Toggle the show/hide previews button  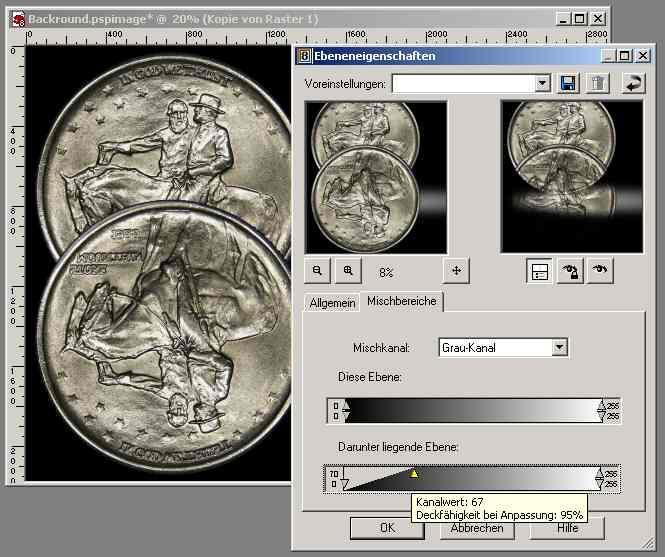tap(539, 271)
